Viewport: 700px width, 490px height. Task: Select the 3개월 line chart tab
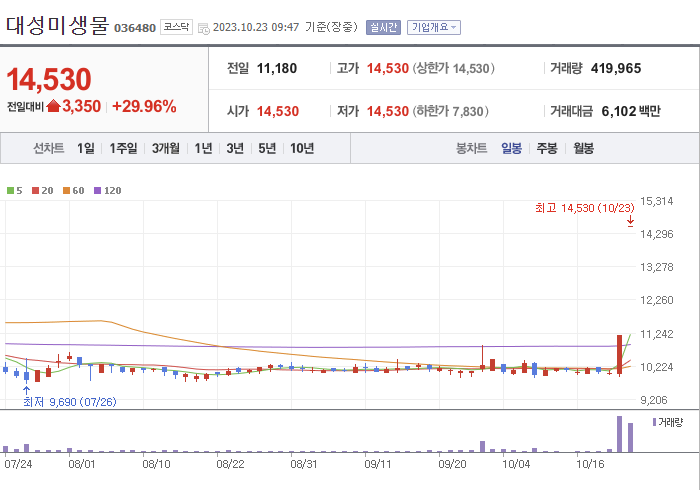166,148
